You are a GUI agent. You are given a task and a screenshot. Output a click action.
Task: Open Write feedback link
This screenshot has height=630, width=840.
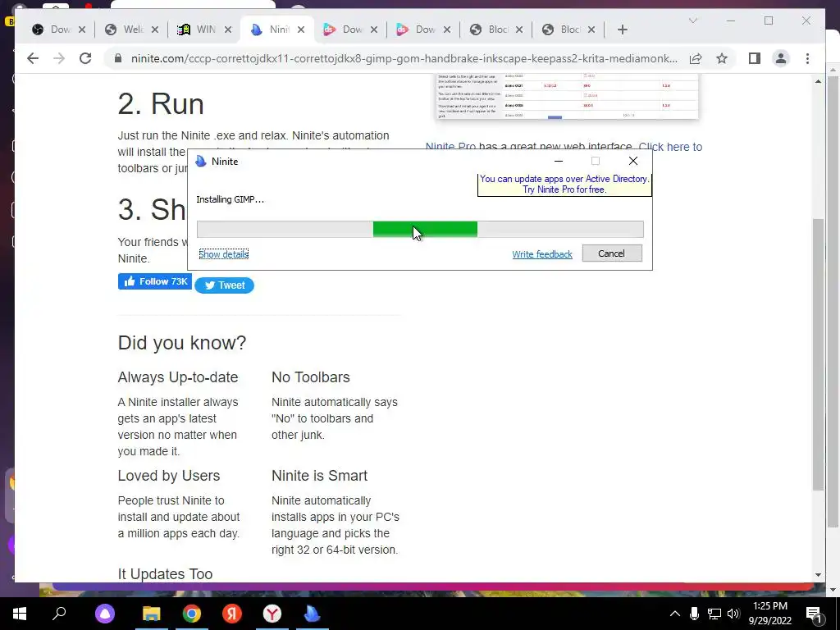[542, 254]
